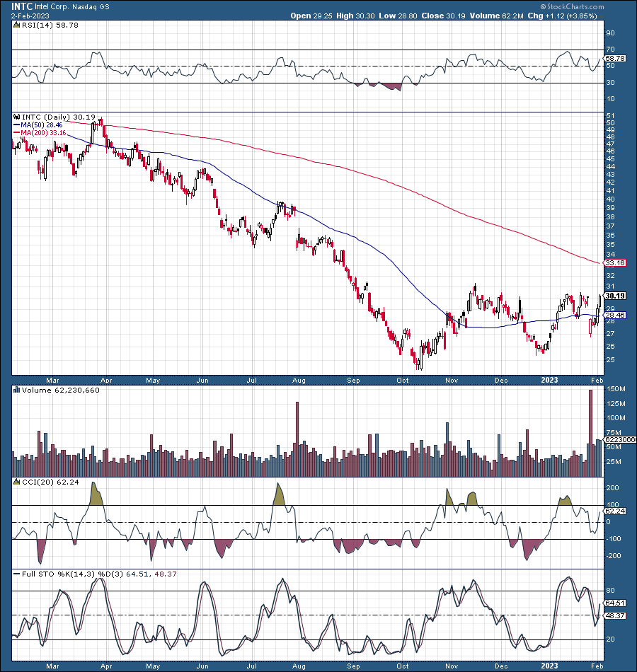Select the Close 30.19 header value
The image size is (637, 672).
(x=443, y=16)
